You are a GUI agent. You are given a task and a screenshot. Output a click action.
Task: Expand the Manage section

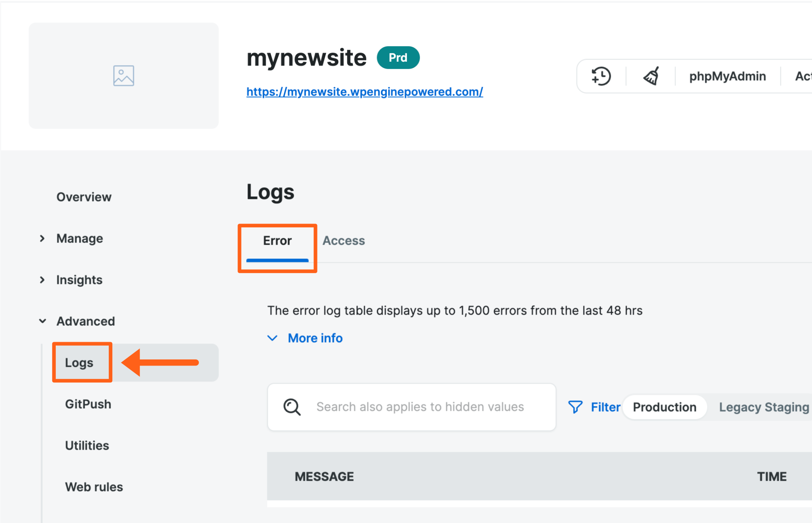[x=79, y=238]
